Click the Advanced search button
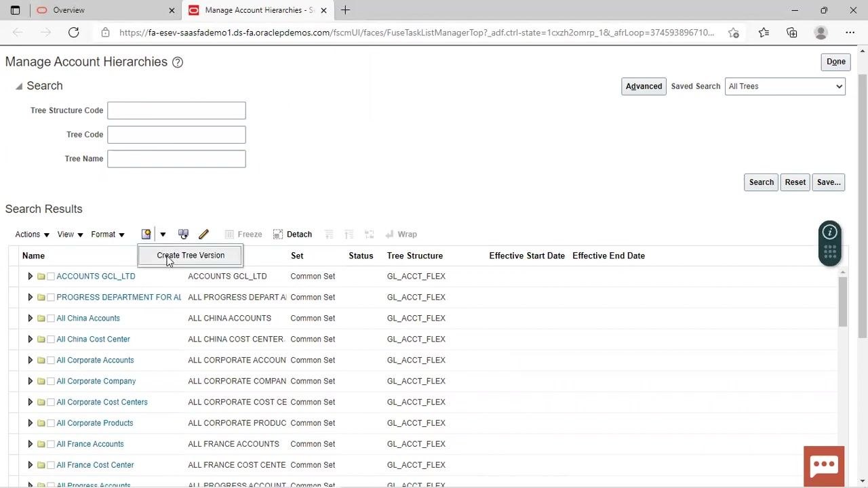 644,86
